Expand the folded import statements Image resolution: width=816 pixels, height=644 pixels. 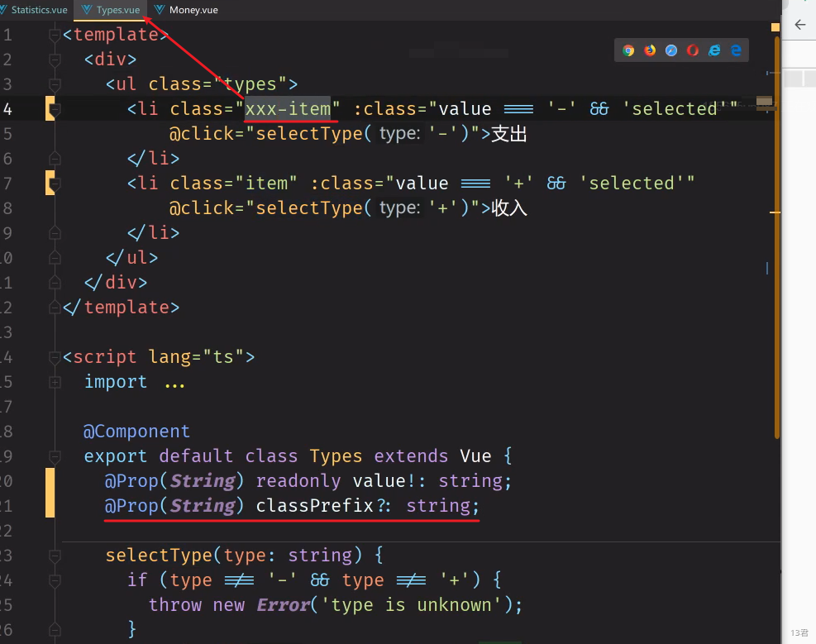55,382
